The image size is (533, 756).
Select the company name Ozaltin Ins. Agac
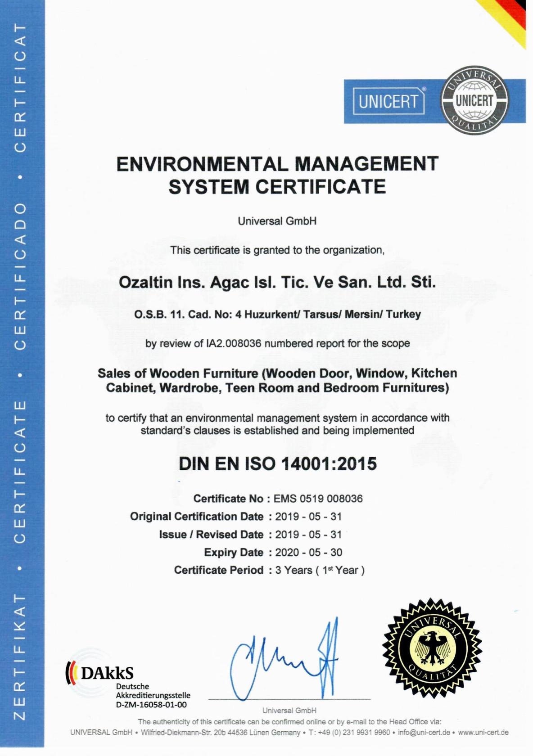pos(277,282)
